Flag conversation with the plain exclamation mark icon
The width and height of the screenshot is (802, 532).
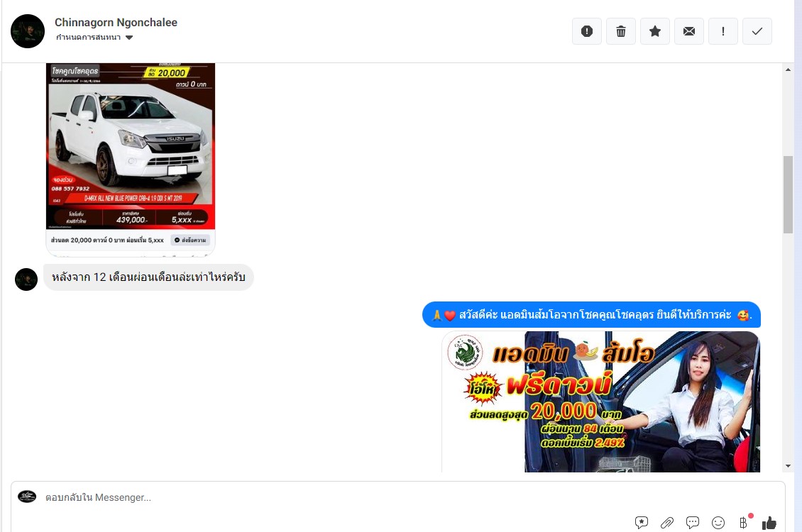coord(723,31)
